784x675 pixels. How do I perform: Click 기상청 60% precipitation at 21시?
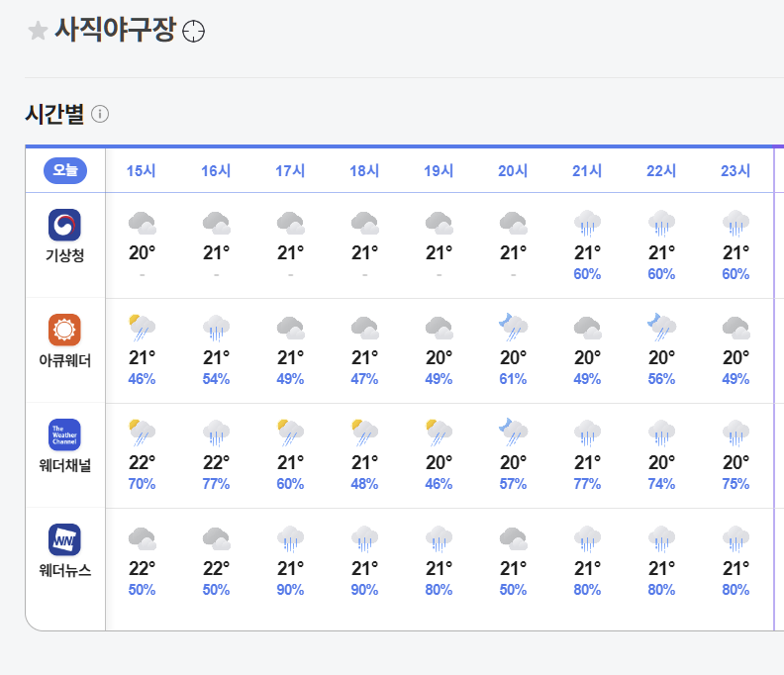587,274
